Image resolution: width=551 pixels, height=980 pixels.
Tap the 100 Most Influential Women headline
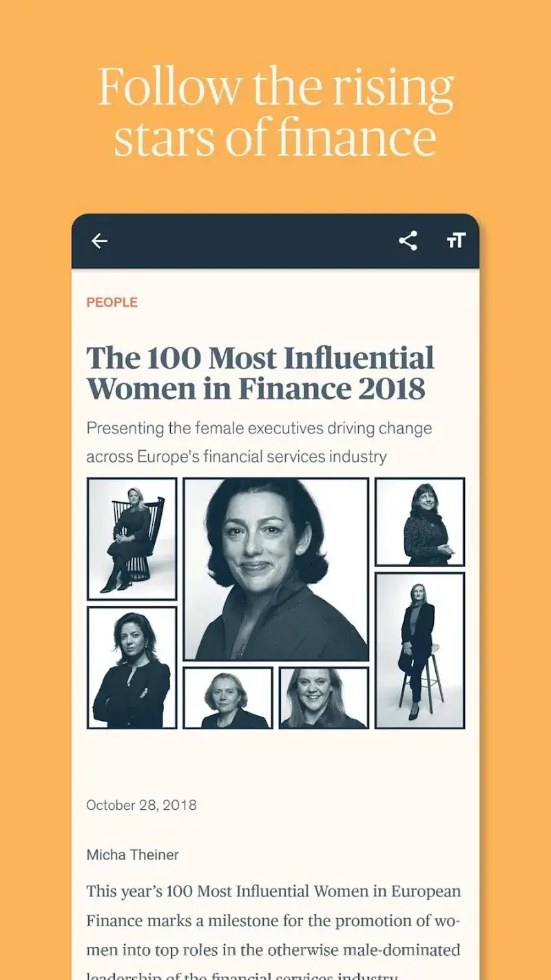tap(260, 373)
